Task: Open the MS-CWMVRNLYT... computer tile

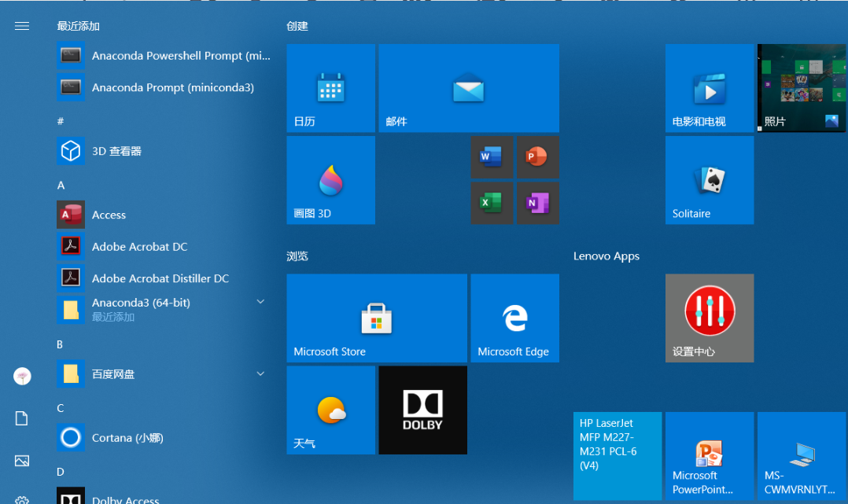Action: tap(802, 456)
